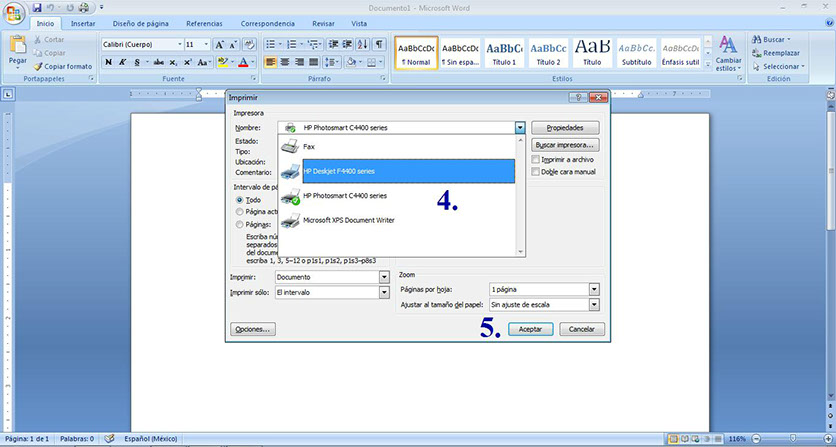
Task: Expand the Seleccionar dropdown in Edición
Action: pyautogui.click(x=802, y=67)
